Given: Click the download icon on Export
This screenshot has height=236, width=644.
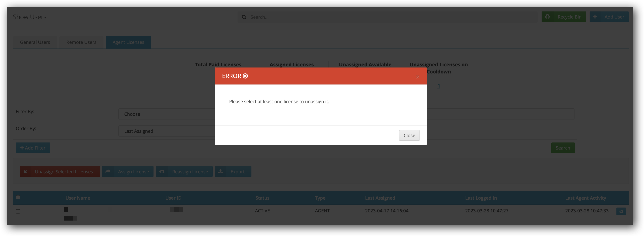Looking at the screenshot, I should (x=221, y=172).
